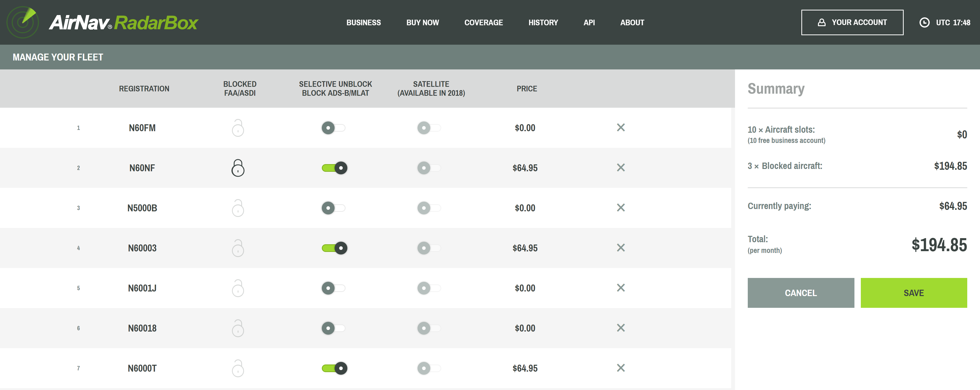Toggle the padlock for N60NF
This screenshot has width=980, height=390.
coord(238,168)
